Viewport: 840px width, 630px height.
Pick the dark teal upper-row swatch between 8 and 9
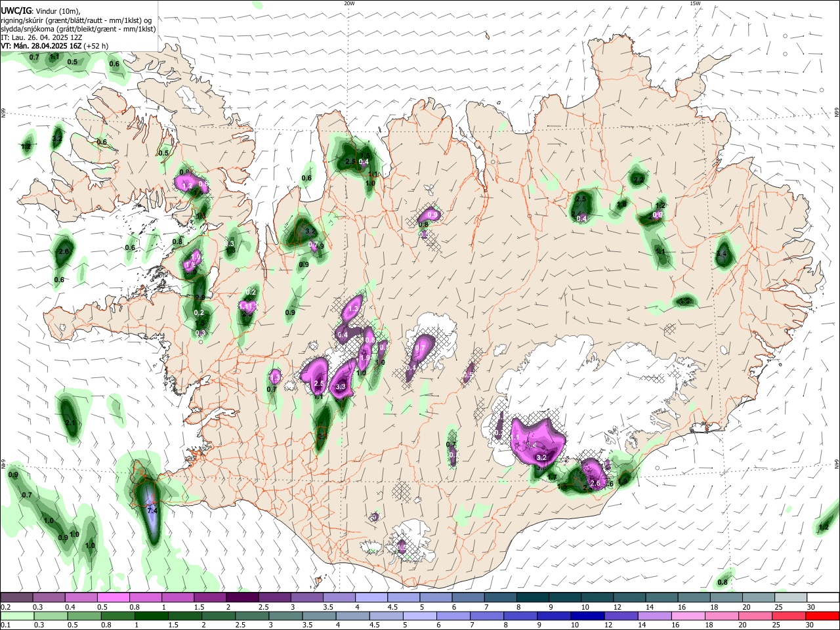click(x=532, y=598)
